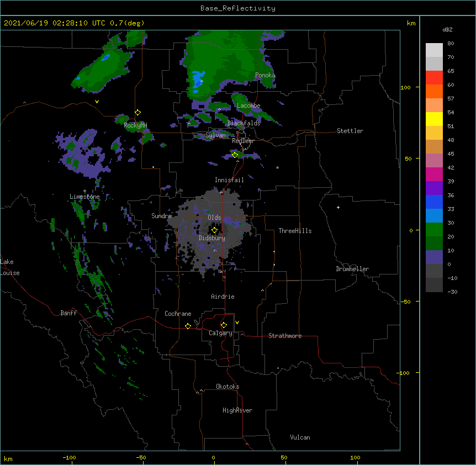Screen dimensions: 476x465
Task: Click the 20 dBZ green legend swatch
Action: pyautogui.click(x=434, y=230)
